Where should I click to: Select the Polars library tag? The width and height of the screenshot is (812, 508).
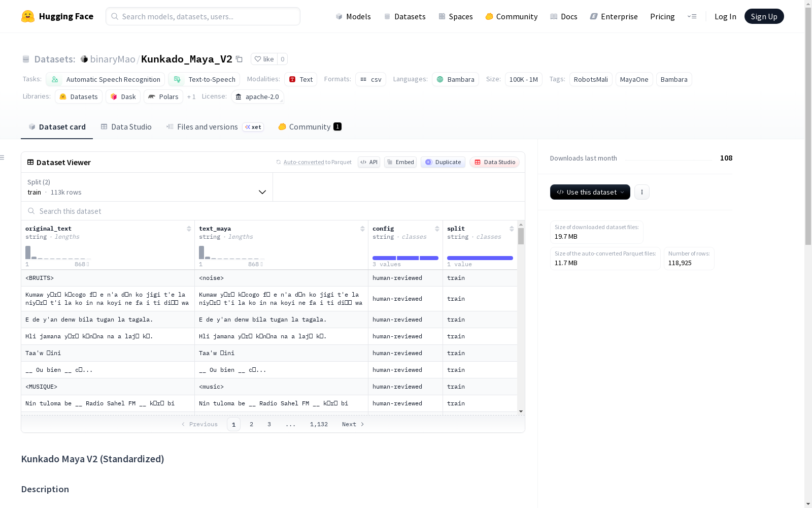pos(163,97)
